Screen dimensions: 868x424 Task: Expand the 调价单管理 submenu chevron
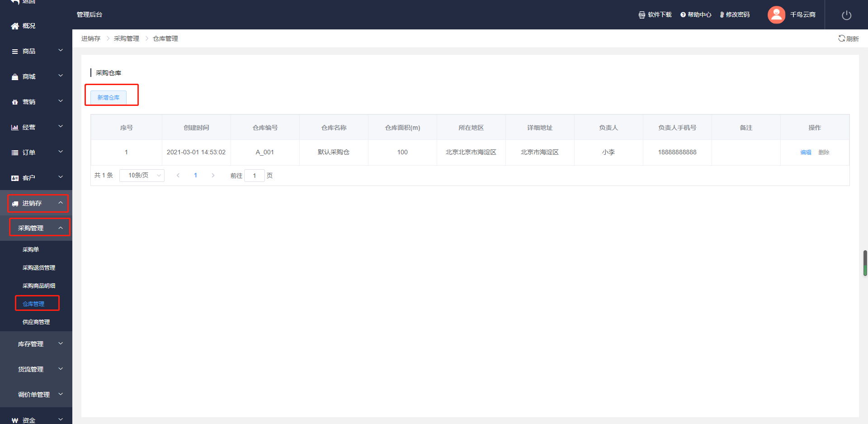click(61, 395)
